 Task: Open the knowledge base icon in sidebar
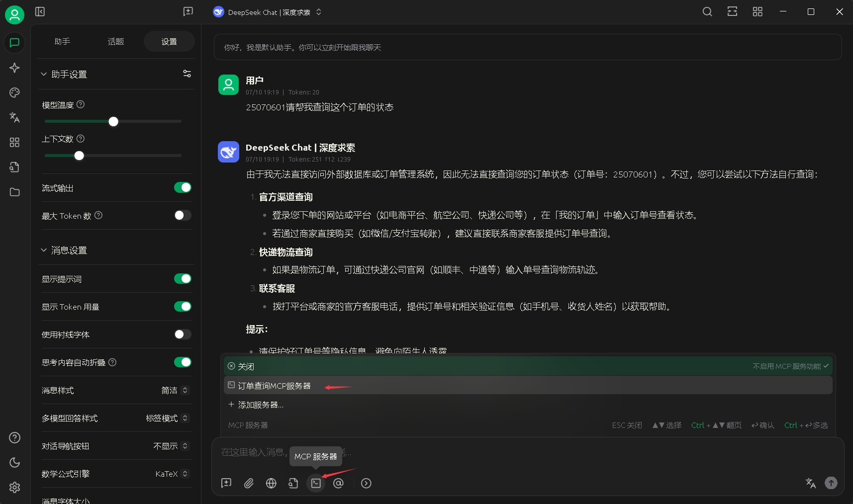pyautogui.click(x=14, y=167)
